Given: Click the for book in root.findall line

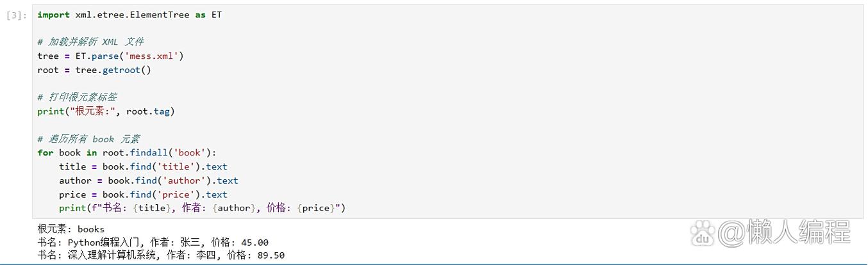Looking at the screenshot, I should pyautogui.click(x=127, y=152).
